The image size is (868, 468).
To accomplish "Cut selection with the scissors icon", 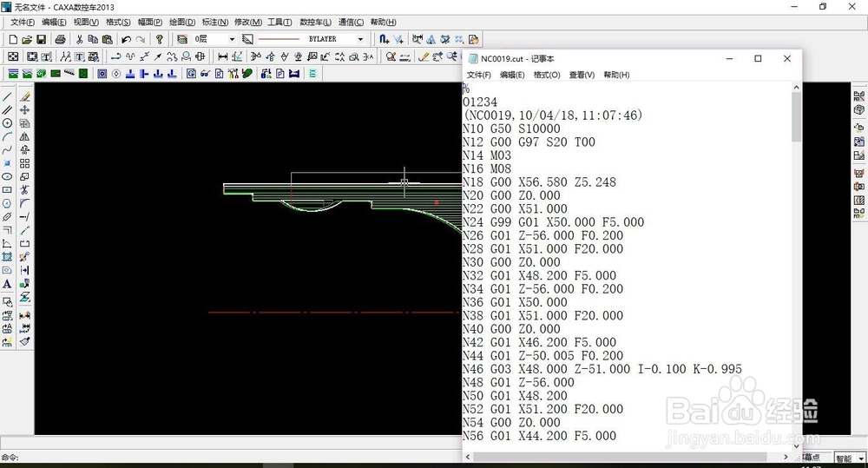I will click(x=79, y=39).
